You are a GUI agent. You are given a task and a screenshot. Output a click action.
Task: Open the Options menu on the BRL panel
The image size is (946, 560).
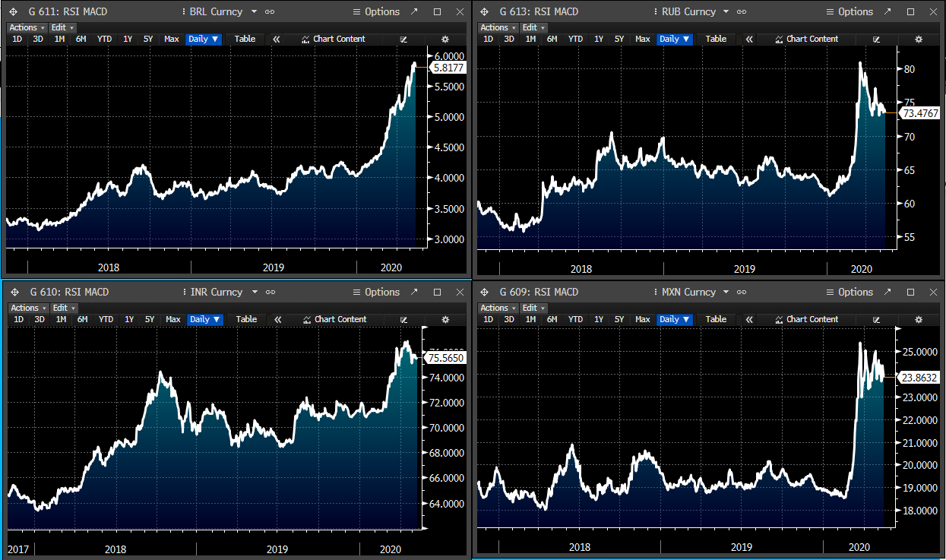[x=375, y=11]
